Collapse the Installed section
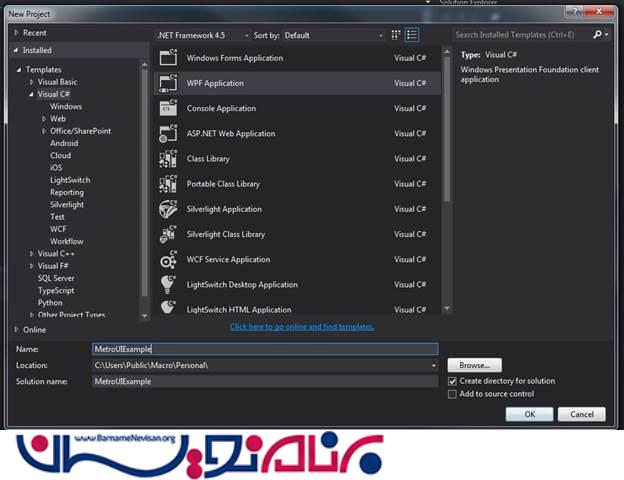The height and width of the screenshot is (480, 624). click(16, 50)
